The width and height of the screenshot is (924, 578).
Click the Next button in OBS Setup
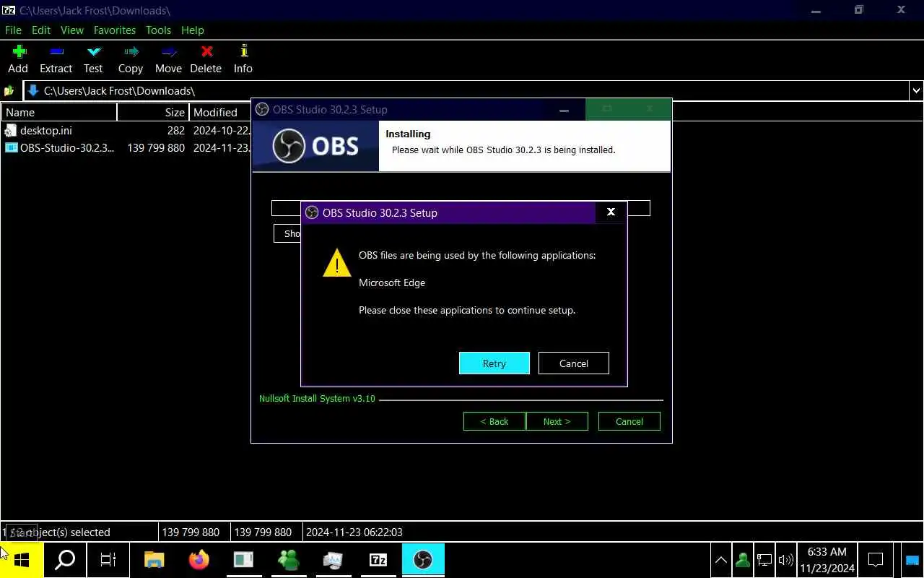pyautogui.click(x=557, y=421)
